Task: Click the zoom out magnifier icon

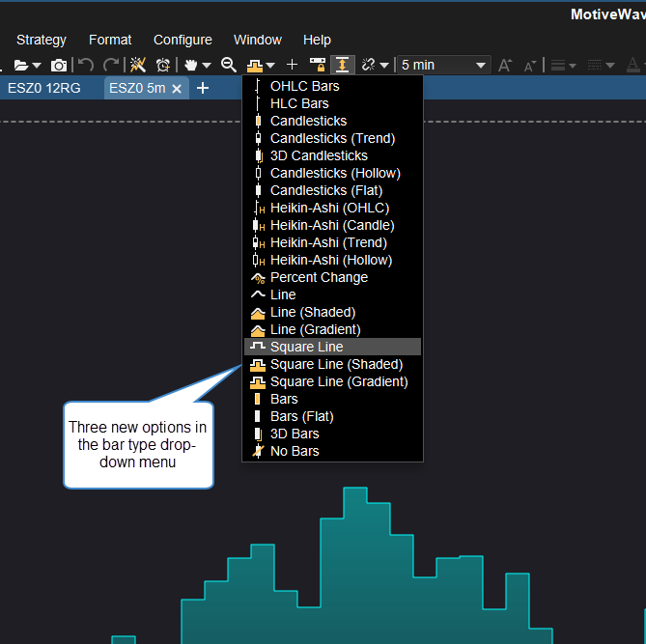Action: click(229, 65)
